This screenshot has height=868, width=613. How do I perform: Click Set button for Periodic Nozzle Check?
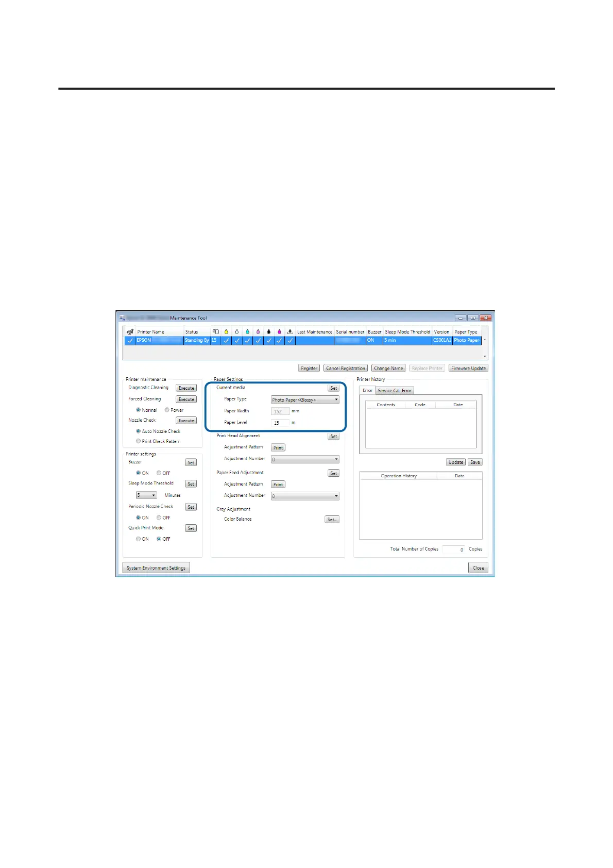tap(191, 507)
